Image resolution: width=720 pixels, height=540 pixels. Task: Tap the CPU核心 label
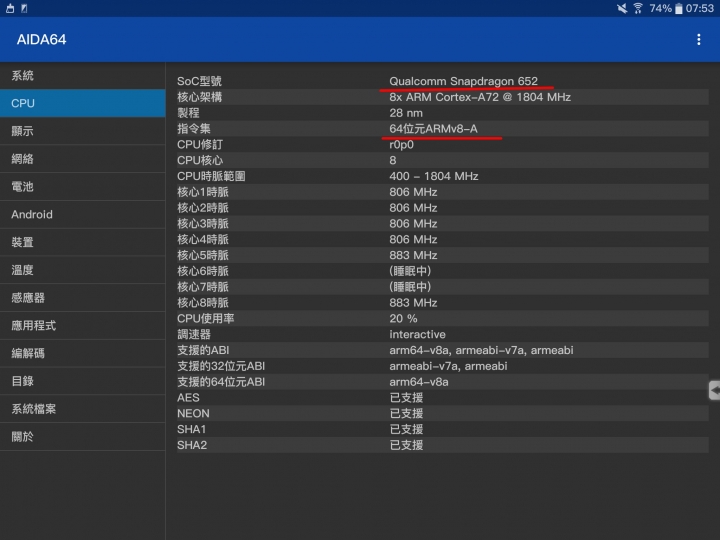(x=200, y=160)
